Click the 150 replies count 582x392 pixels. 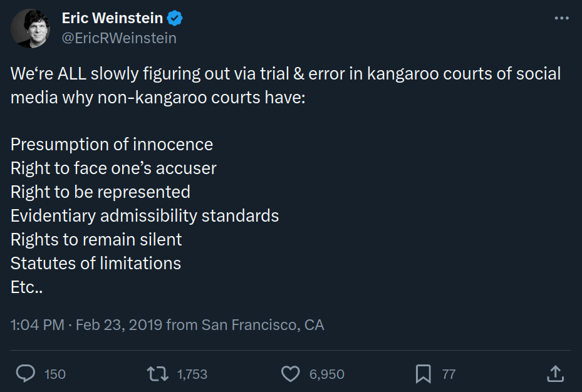tap(55, 374)
